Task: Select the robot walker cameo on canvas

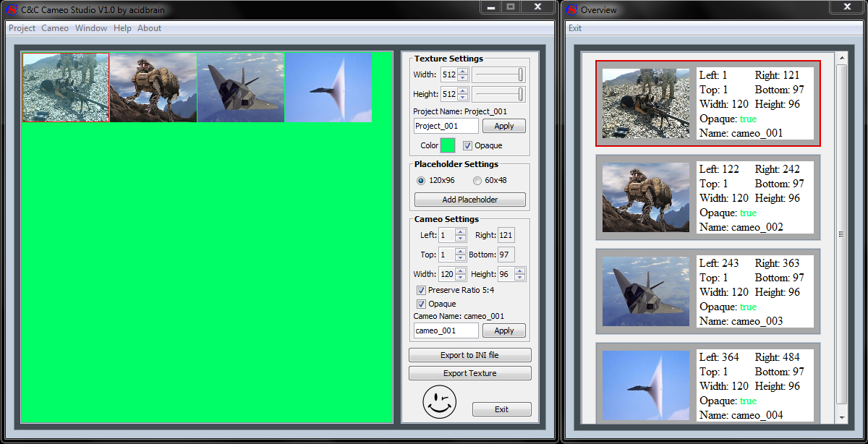Action: coord(153,87)
